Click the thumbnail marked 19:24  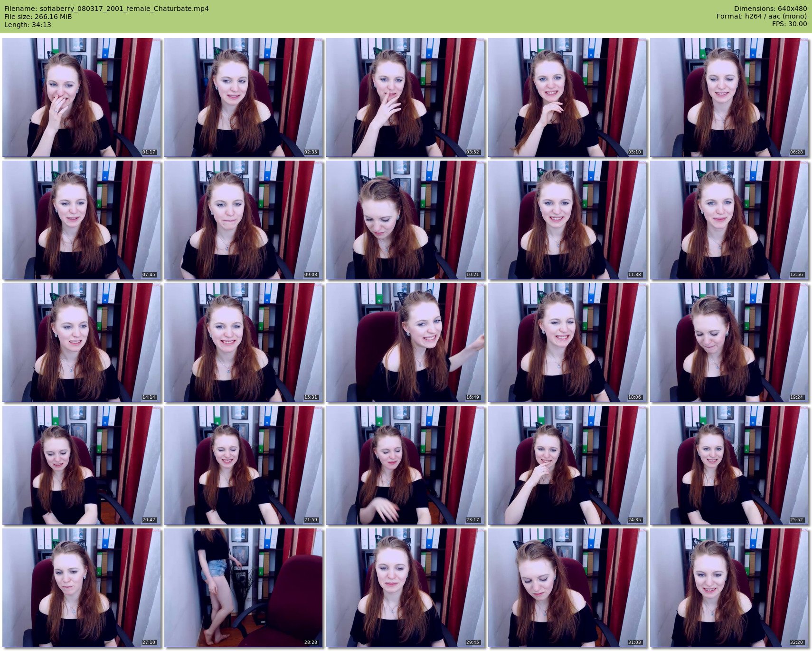[729, 343]
